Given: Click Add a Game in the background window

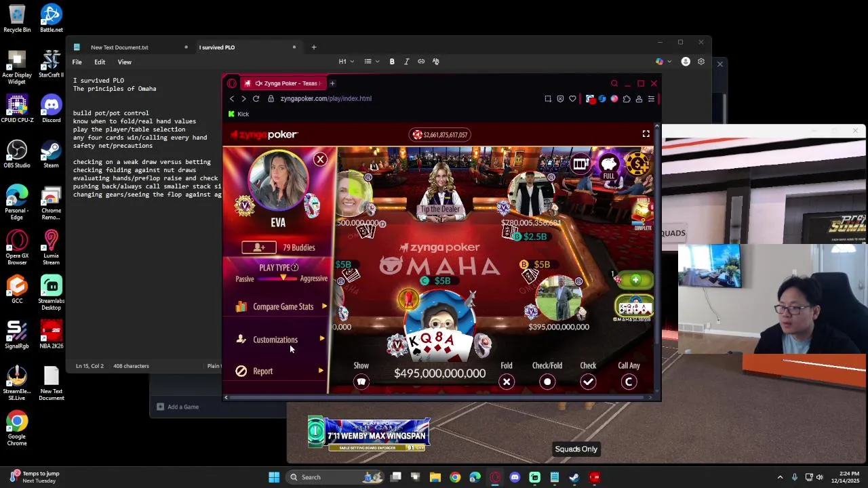Looking at the screenshot, I should tap(178, 407).
